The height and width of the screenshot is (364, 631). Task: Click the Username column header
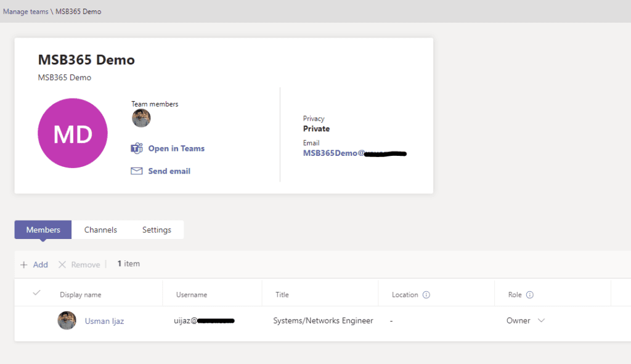[x=192, y=295]
